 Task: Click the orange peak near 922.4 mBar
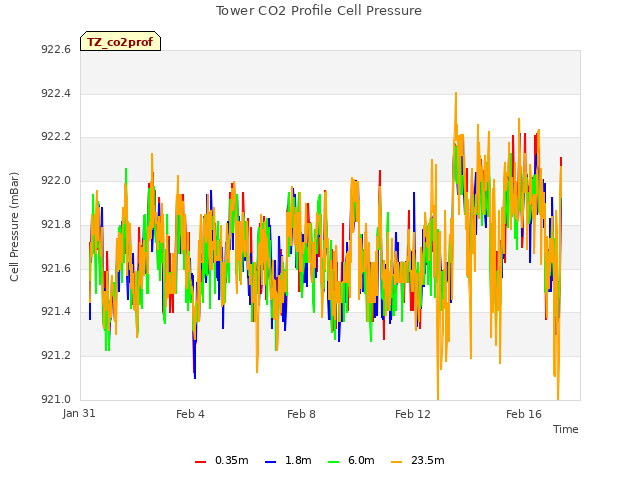coord(456,94)
